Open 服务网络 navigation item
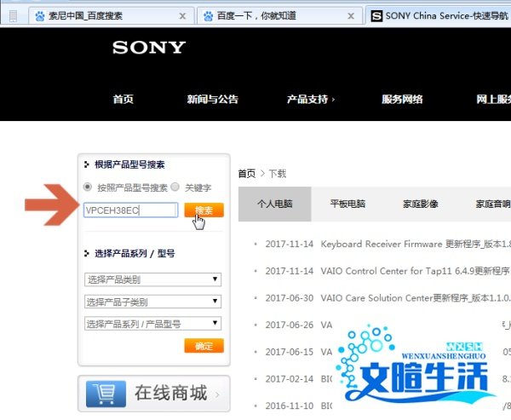This screenshot has width=511, height=420. coord(402,99)
